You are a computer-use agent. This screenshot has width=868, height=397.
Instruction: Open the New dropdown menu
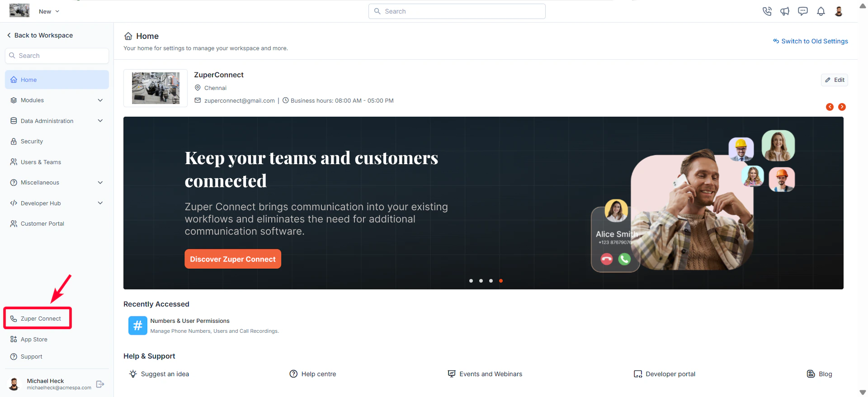(x=49, y=11)
